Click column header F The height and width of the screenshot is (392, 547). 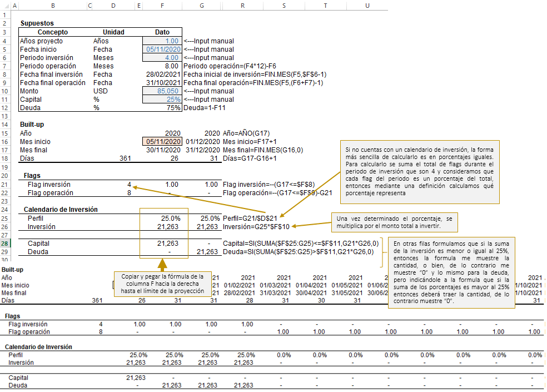[x=162, y=5]
